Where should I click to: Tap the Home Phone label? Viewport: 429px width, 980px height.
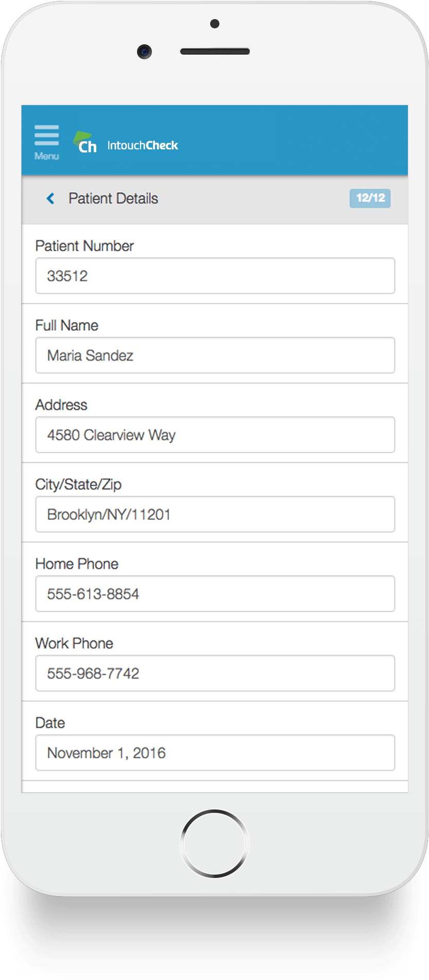[x=77, y=564]
